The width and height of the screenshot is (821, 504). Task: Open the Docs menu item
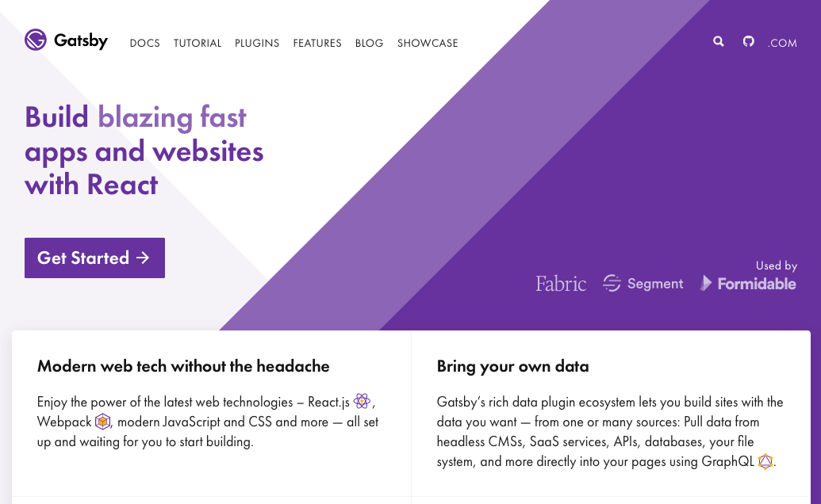[x=145, y=44]
